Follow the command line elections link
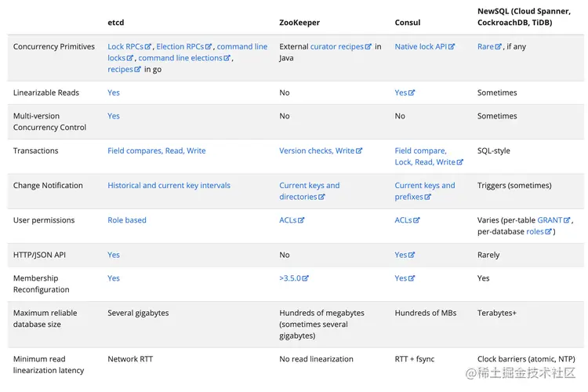Image resolution: width=588 pixels, height=392 pixels. tap(180, 58)
